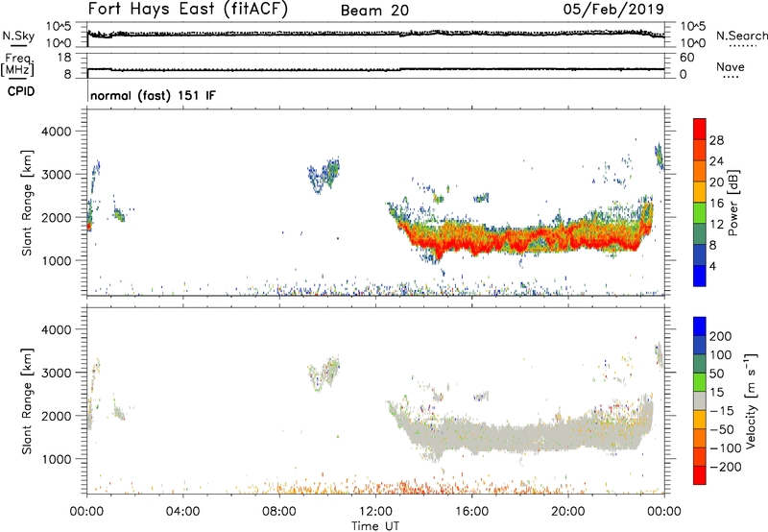Image resolution: width=768 pixels, height=532 pixels.
Task: Click the dotted line sample under N.Search
Action: coord(742,45)
